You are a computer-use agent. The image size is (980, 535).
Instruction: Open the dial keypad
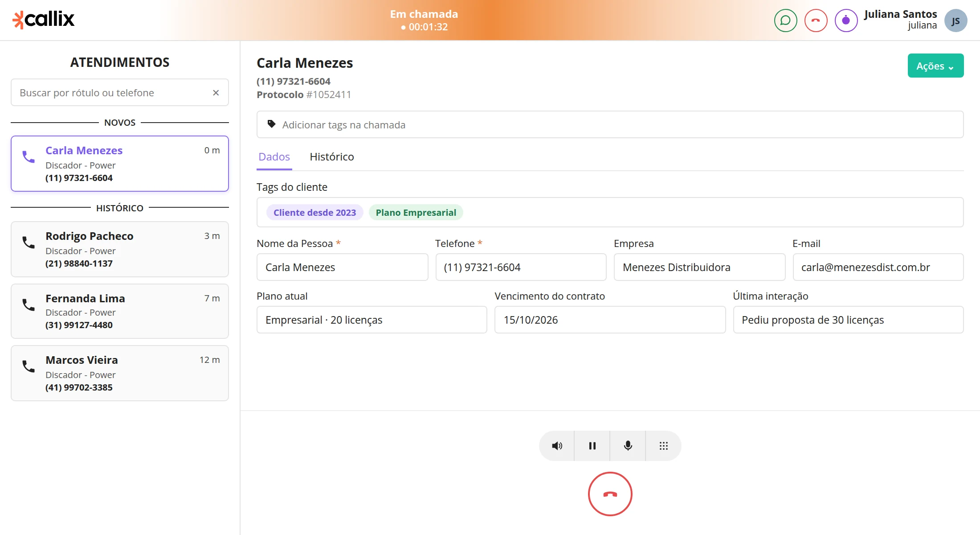(664, 446)
